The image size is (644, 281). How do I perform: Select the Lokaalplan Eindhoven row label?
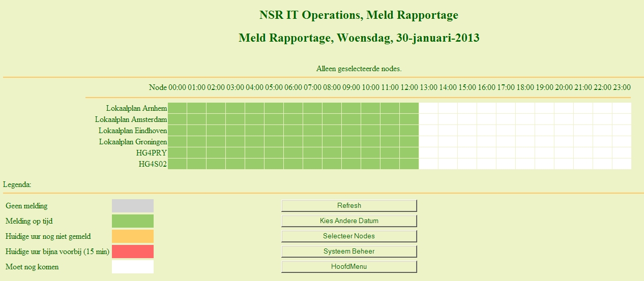[133, 131]
